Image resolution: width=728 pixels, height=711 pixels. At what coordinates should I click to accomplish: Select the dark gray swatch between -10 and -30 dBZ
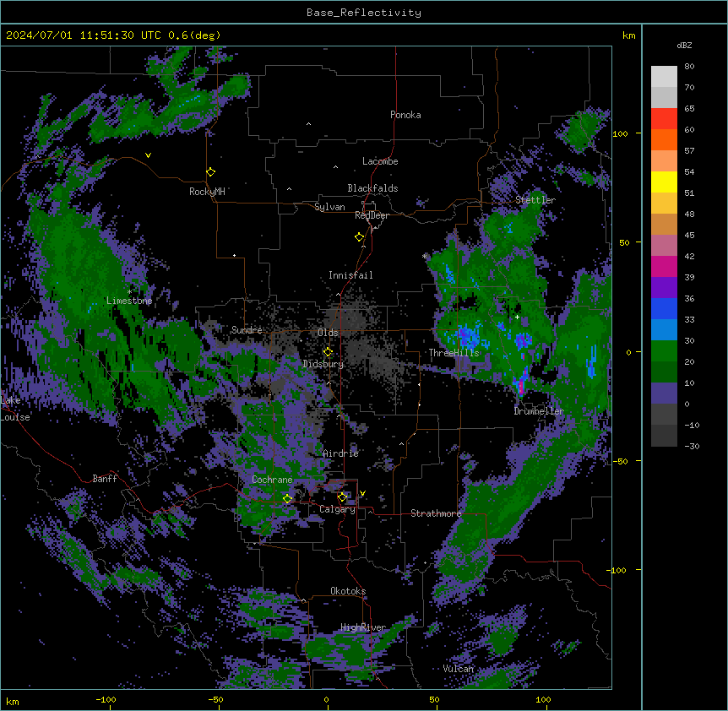[x=664, y=436]
